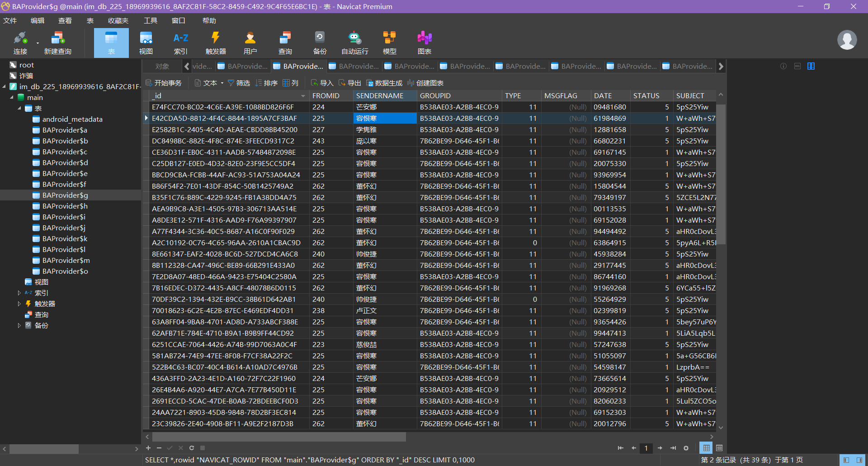Click the User toolbar icon
Image resolution: width=868 pixels, height=466 pixels.
[250, 43]
